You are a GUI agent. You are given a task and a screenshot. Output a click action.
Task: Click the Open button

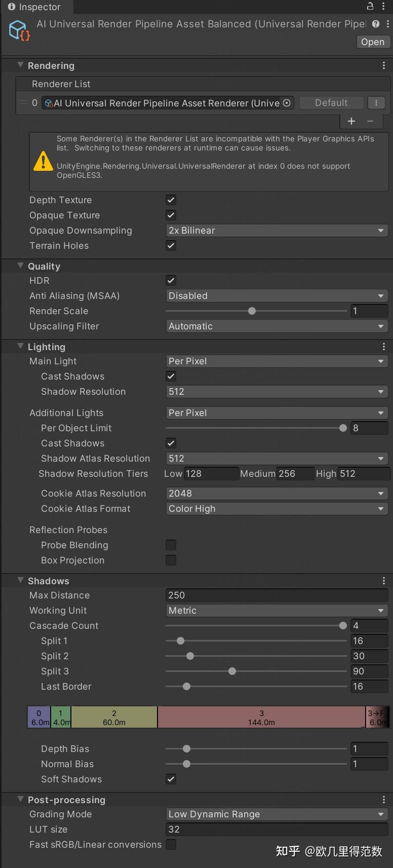click(373, 42)
